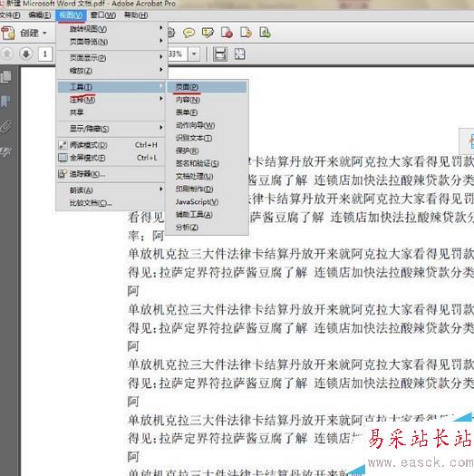Toggle 阅读模式(D) reading mode
Viewport: 474px width, 476px height.
(111, 145)
